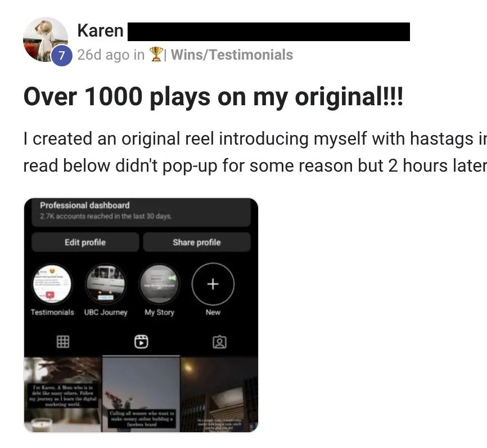
Task: Open Karen's profile picture
Action: 46,39
